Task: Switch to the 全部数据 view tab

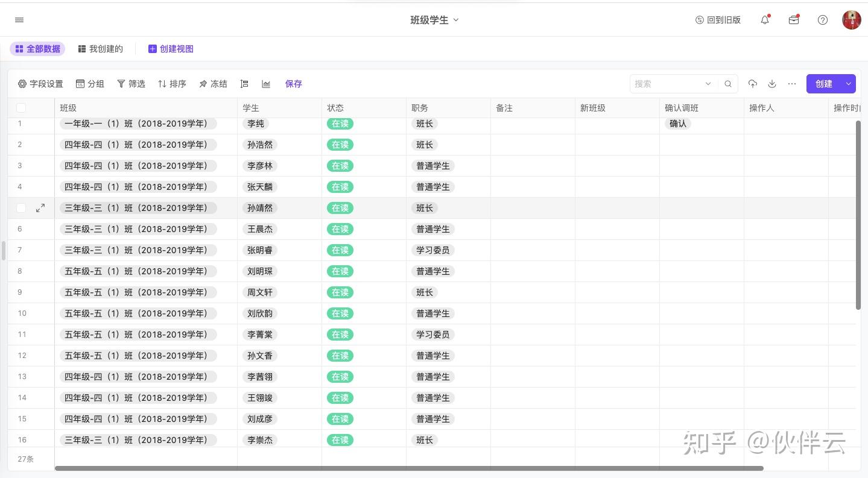Action: pos(37,49)
